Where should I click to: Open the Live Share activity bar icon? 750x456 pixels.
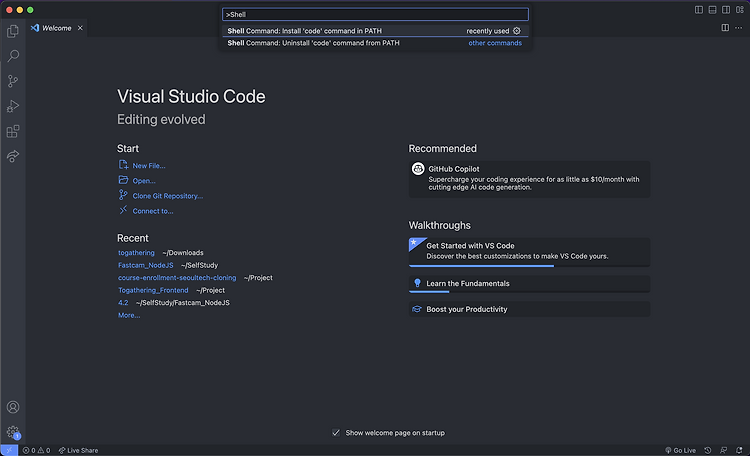(x=13, y=156)
